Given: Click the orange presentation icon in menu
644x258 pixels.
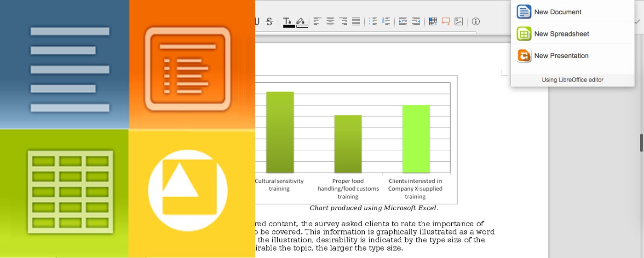Looking at the screenshot, I should 524,56.
